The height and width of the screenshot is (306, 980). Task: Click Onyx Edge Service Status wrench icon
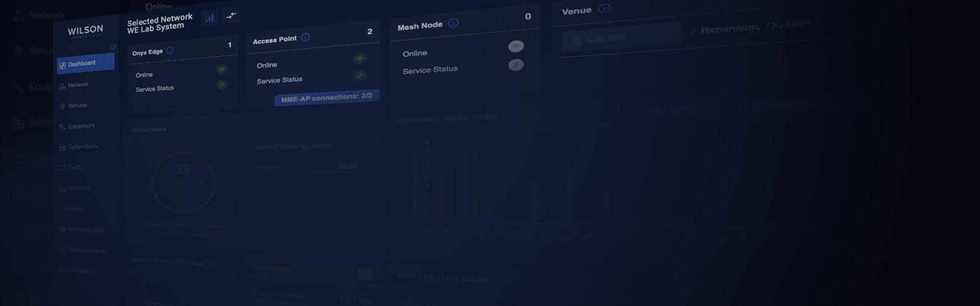222,84
